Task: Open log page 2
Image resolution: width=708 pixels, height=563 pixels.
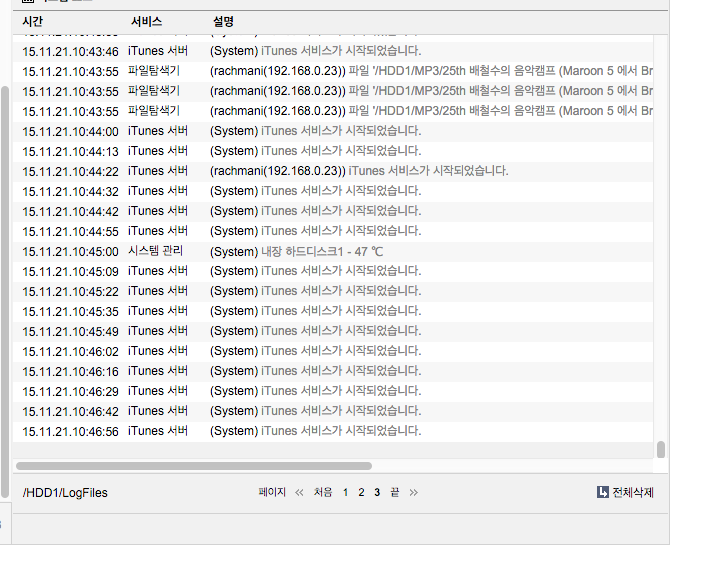Action: [x=361, y=493]
